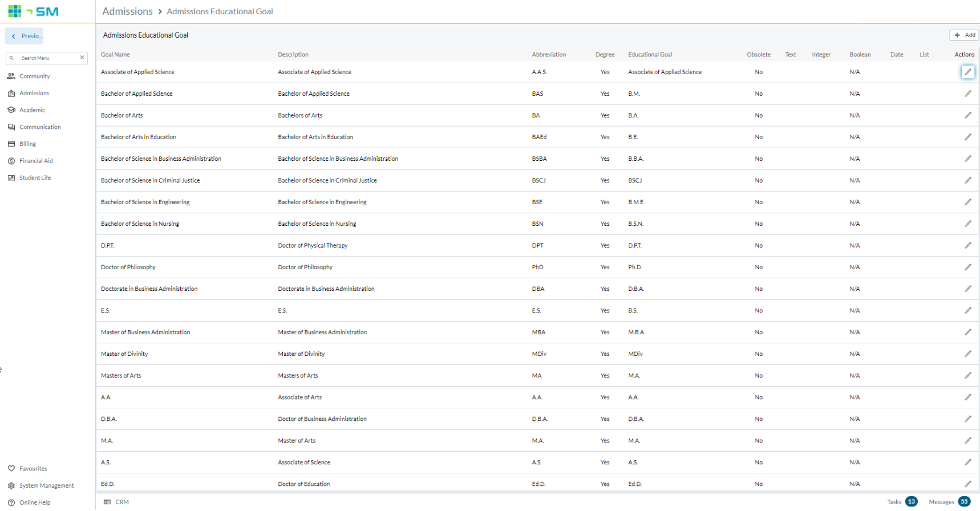Click the 'BAEd' abbreviation cell

(539, 137)
